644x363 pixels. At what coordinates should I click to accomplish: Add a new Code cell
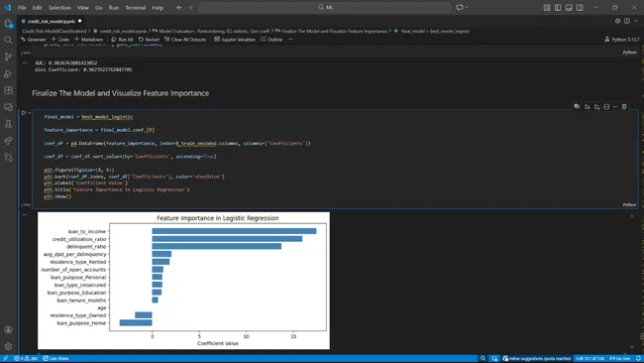(60, 40)
